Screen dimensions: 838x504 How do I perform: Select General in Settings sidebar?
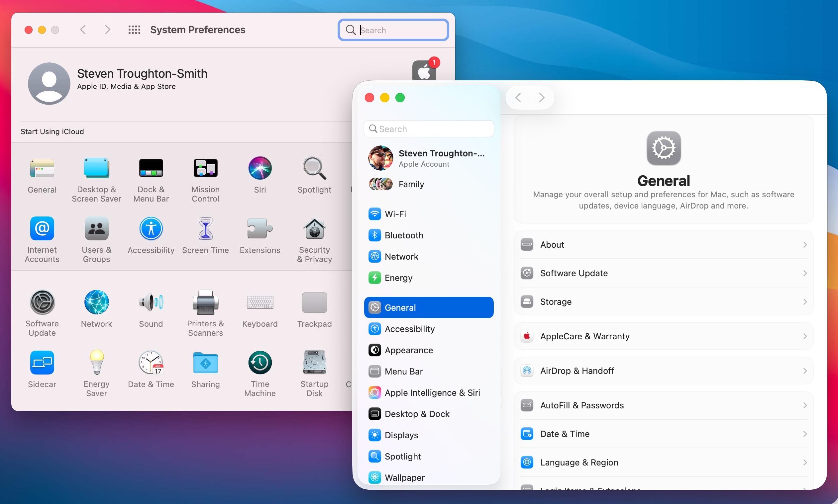tap(429, 307)
